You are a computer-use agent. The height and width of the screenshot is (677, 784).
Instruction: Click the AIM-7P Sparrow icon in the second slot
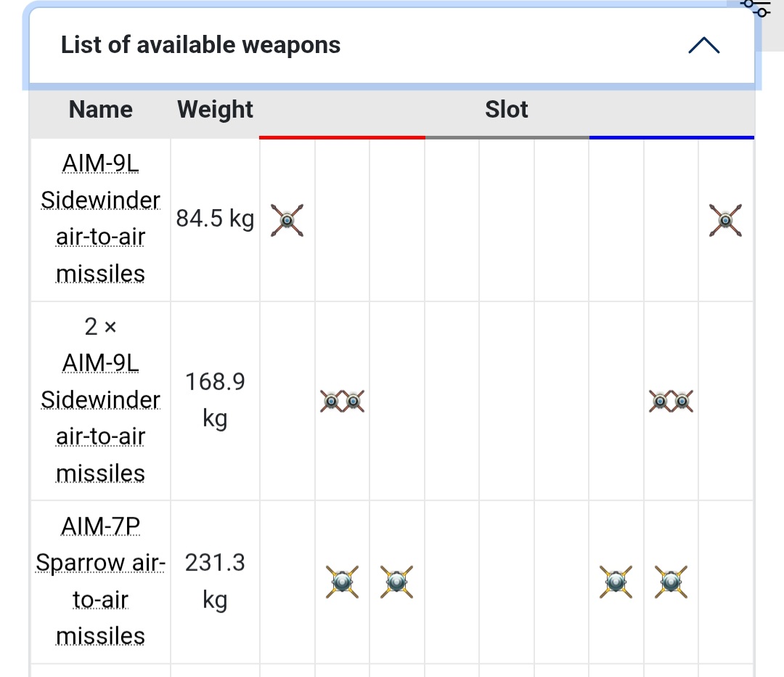(x=342, y=582)
